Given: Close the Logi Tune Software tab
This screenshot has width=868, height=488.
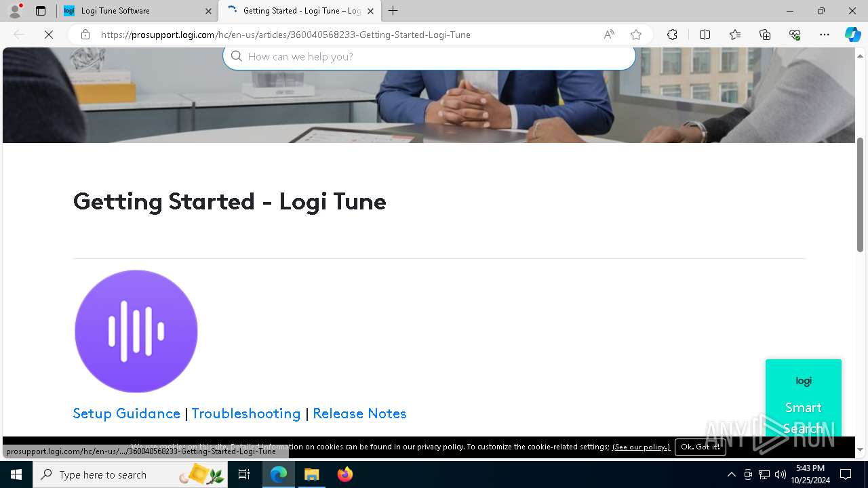Looking at the screenshot, I should click(208, 11).
